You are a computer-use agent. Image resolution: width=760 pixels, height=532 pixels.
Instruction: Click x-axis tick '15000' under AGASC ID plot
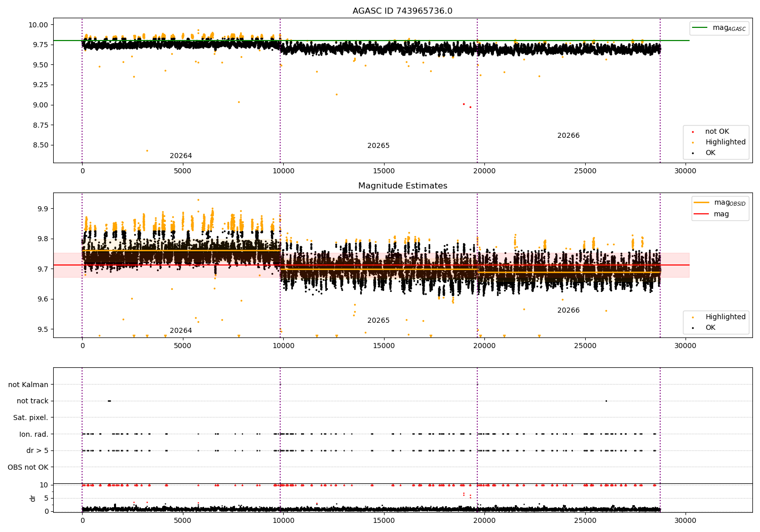click(x=384, y=171)
